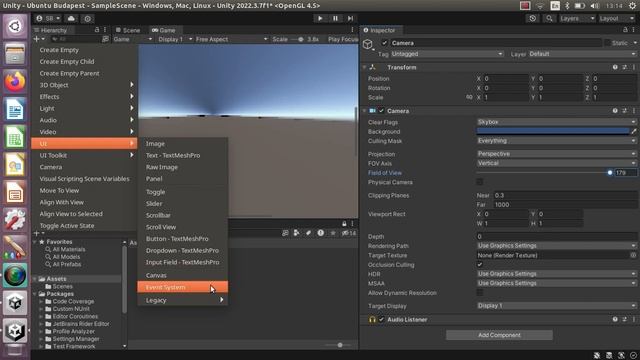
Task: Open the cloud services icon
Action: click(71, 18)
